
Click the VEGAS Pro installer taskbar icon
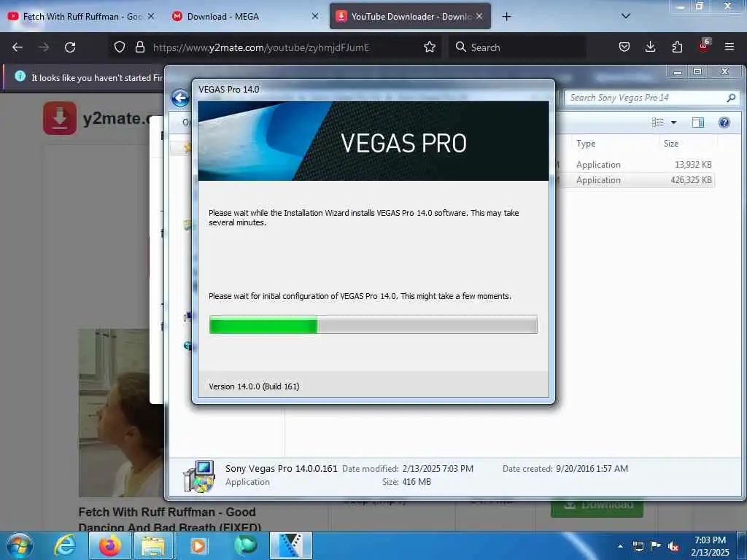pyautogui.click(x=290, y=545)
